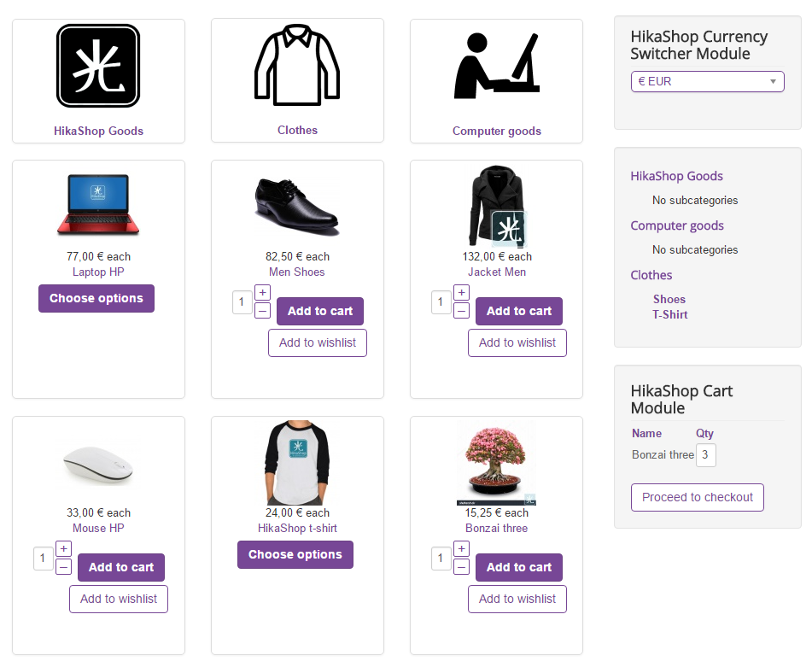812x667 pixels.
Task: Click the Computer goods person-at-desk icon
Action: point(497,66)
